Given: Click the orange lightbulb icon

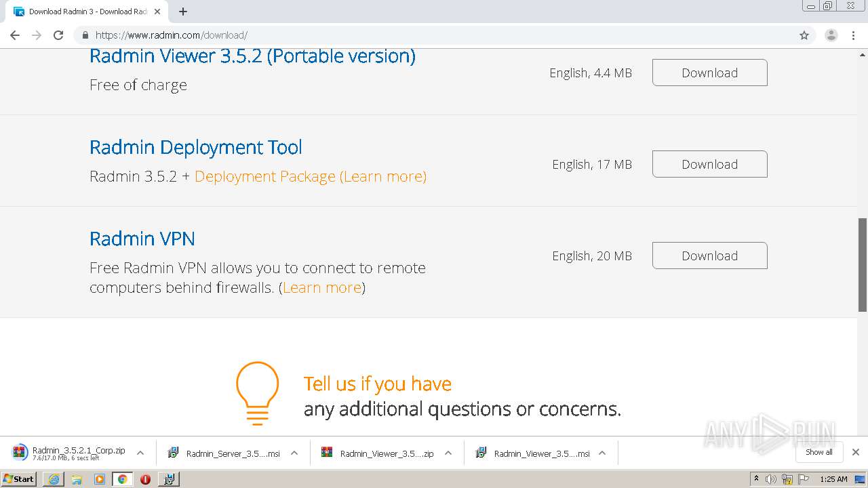Looking at the screenshot, I should [x=257, y=393].
